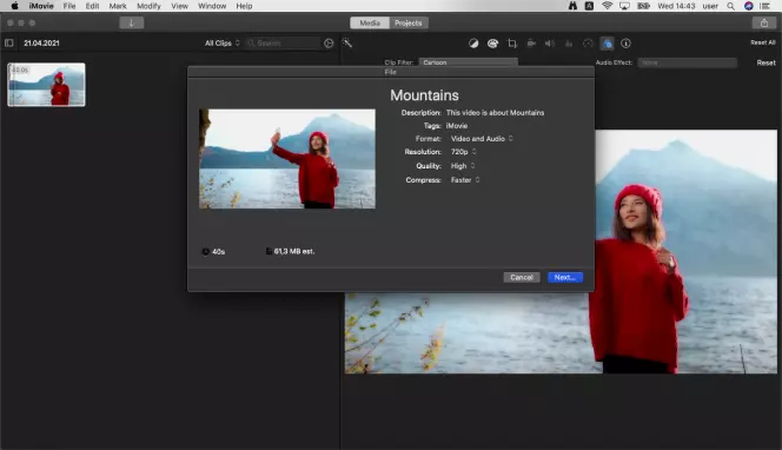
Task: Apply the magic wand auto enhance
Action: (x=347, y=43)
